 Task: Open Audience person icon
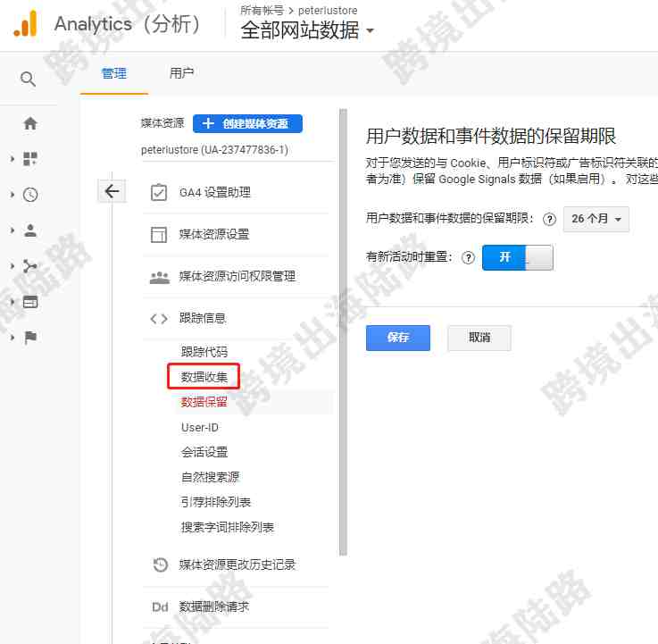(x=30, y=230)
